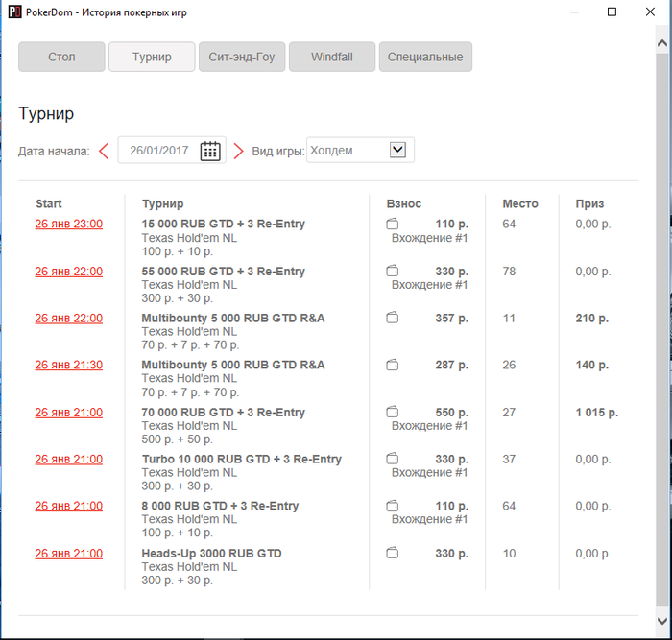Click the PokerDom logo in title bar
Viewport: 672px width, 640px height.
coord(14,12)
